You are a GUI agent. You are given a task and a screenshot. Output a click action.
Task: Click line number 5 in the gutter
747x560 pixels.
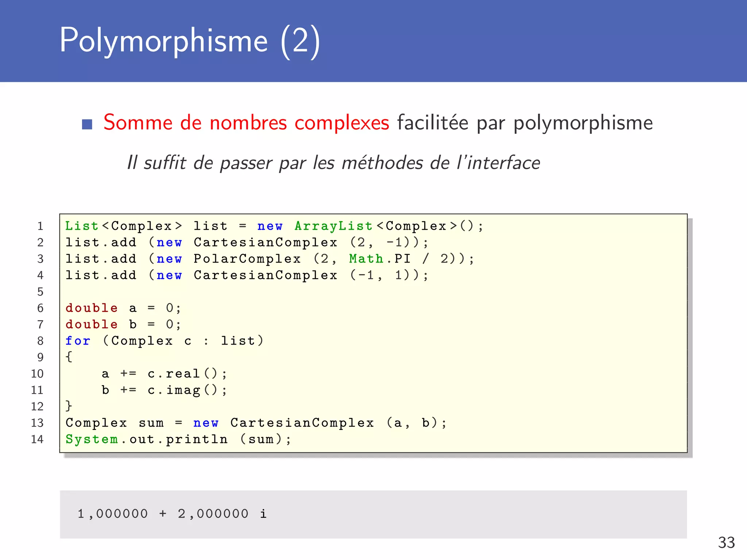pos(40,292)
